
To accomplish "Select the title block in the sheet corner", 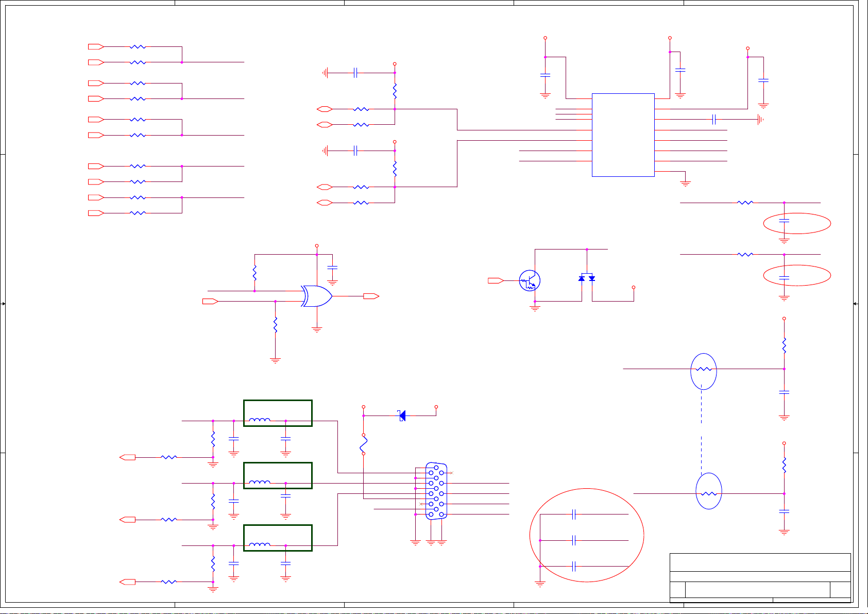I will click(x=760, y=578).
